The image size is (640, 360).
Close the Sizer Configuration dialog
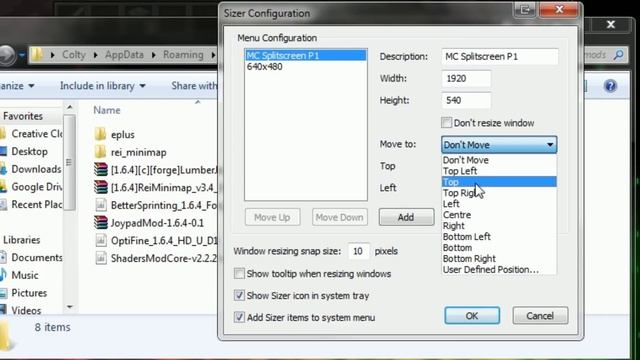559,9
